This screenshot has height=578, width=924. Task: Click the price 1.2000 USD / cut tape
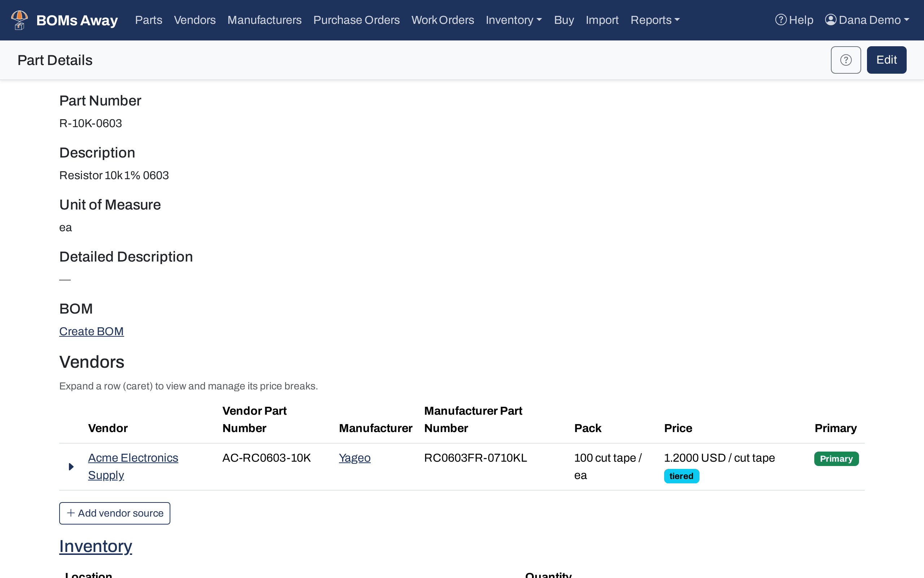tap(719, 458)
